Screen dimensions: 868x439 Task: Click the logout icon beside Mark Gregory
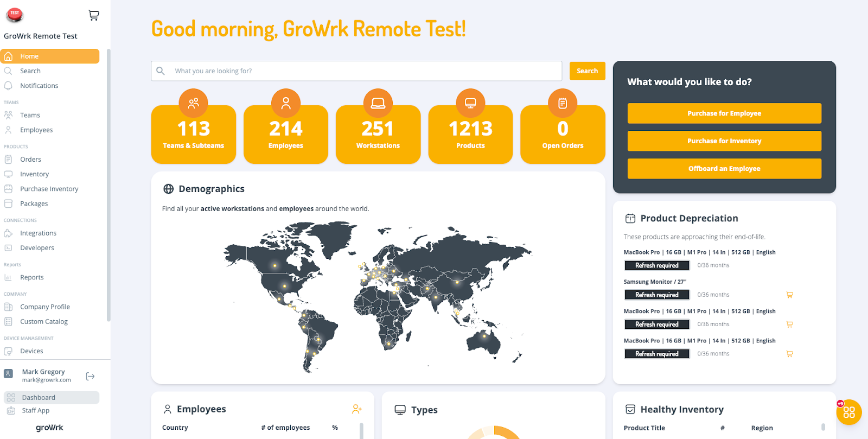coord(91,376)
